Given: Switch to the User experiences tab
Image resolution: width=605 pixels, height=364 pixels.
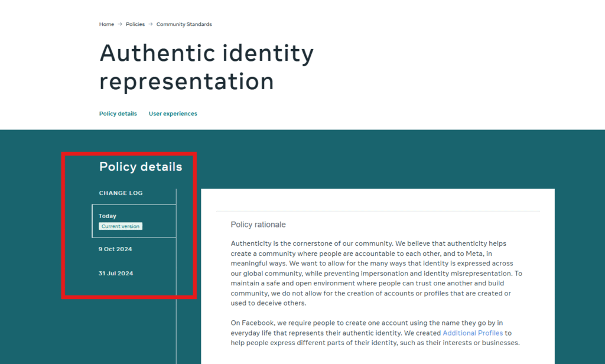Looking at the screenshot, I should pyautogui.click(x=173, y=113).
